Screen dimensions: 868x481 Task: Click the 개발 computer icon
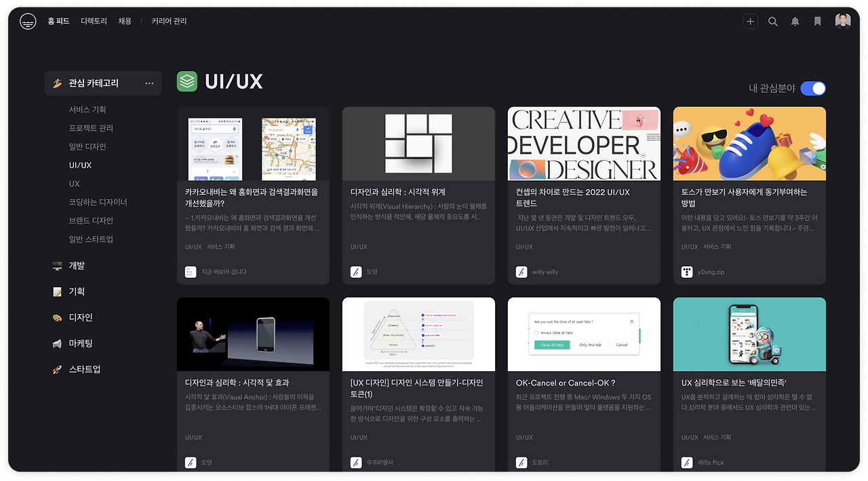[58, 266]
